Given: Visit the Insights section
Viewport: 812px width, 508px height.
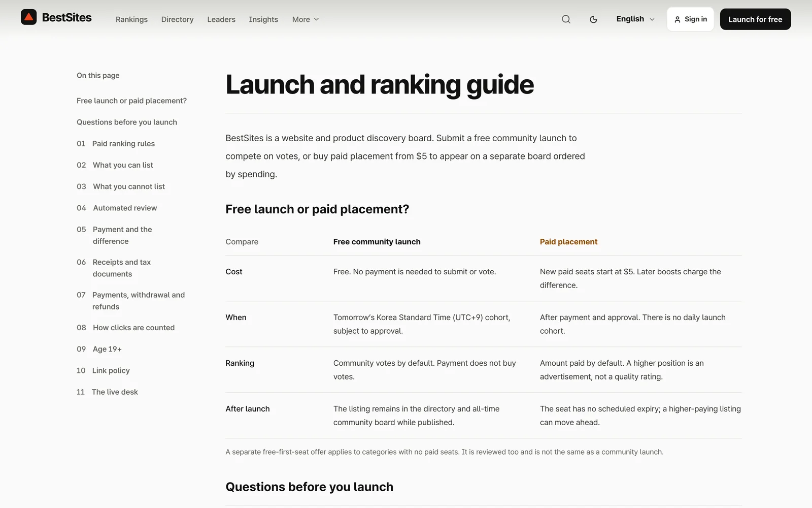Looking at the screenshot, I should pyautogui.click(x=263, y=19).
